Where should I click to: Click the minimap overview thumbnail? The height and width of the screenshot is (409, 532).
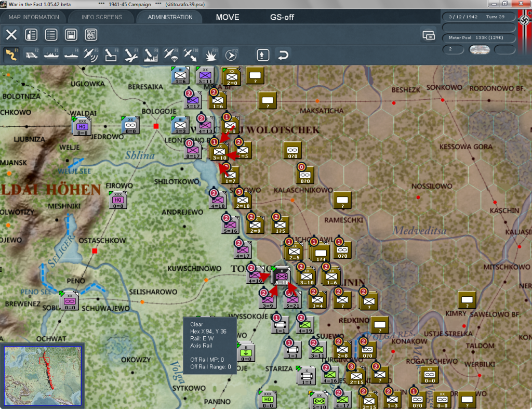43,376
